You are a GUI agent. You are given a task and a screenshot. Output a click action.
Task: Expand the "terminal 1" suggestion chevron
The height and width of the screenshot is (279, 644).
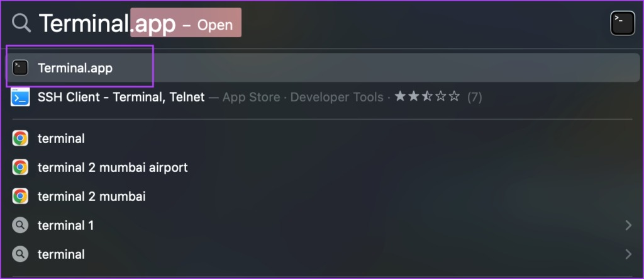628,225
